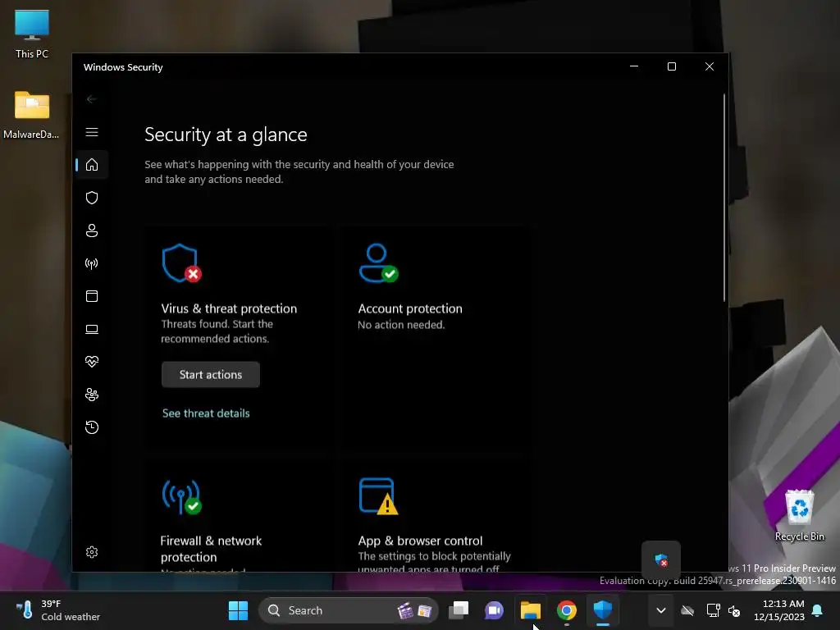Minimize the Windows Security window
840x630 pixels.
click(634, 66)
